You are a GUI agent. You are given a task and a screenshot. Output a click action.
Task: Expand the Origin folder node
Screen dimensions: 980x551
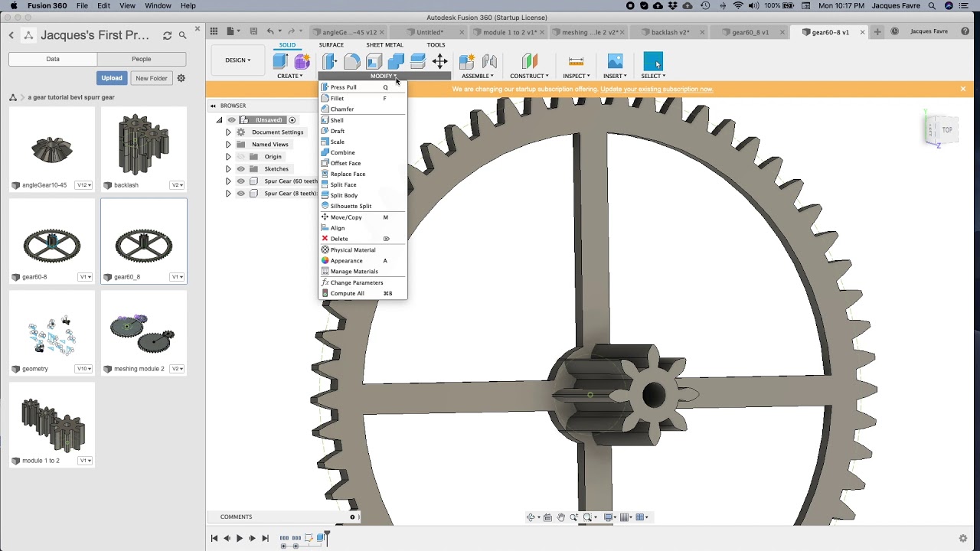tap(227, 157)
